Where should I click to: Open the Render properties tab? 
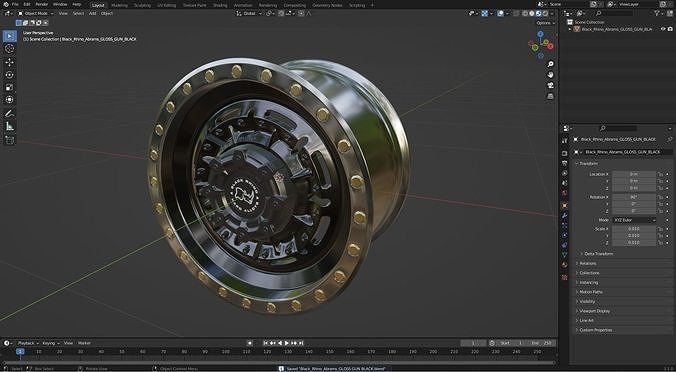click(565, 153)
